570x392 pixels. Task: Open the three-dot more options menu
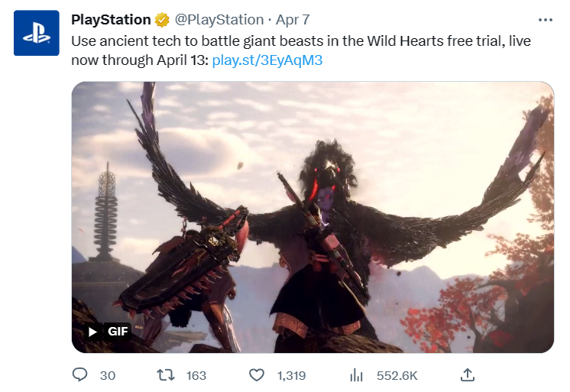(546, 20)
